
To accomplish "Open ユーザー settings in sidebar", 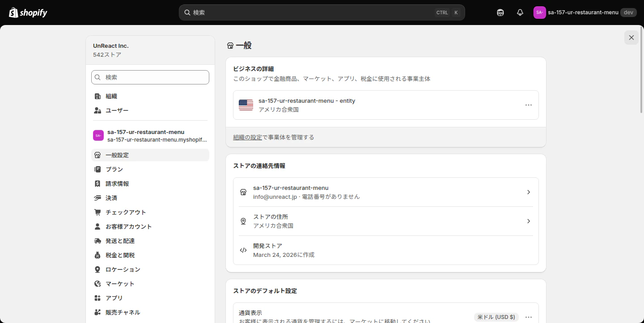I will point(150,110).
